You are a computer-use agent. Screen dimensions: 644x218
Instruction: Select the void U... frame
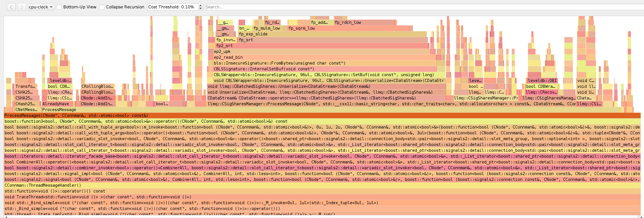[x=586, y=92]
